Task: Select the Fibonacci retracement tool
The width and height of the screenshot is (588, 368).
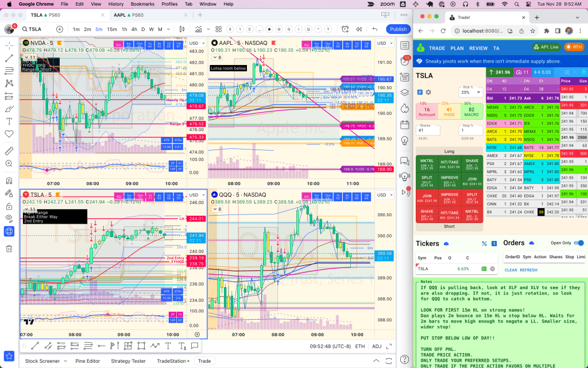Action: point(8,71)
